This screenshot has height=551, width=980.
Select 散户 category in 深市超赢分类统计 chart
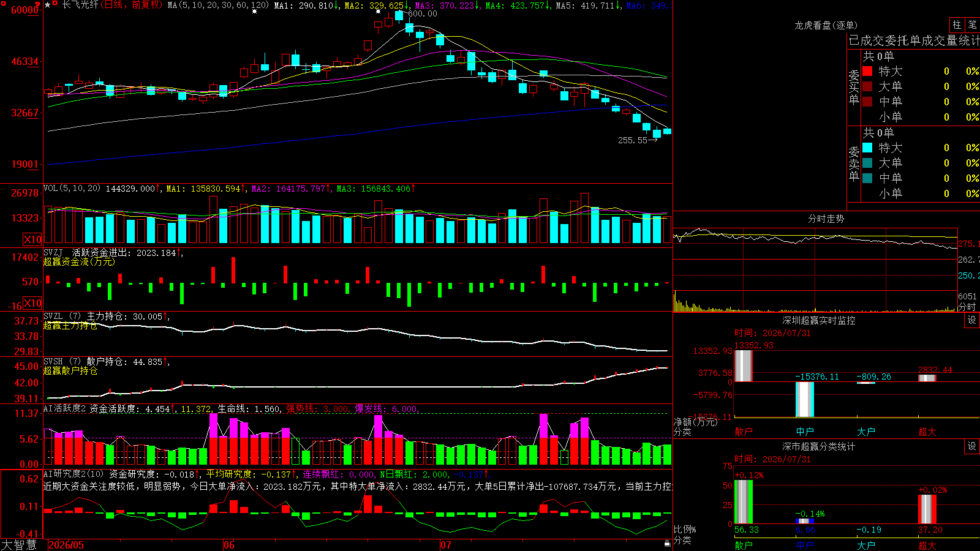(x=744, y=545)
